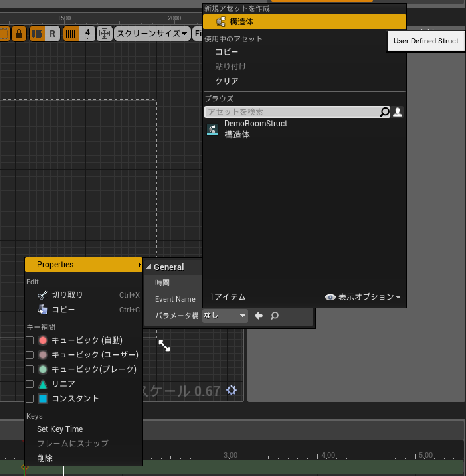Open the スクリーンサイズ dropdown
The image size is (466, 476).
(x=152, y=34)
